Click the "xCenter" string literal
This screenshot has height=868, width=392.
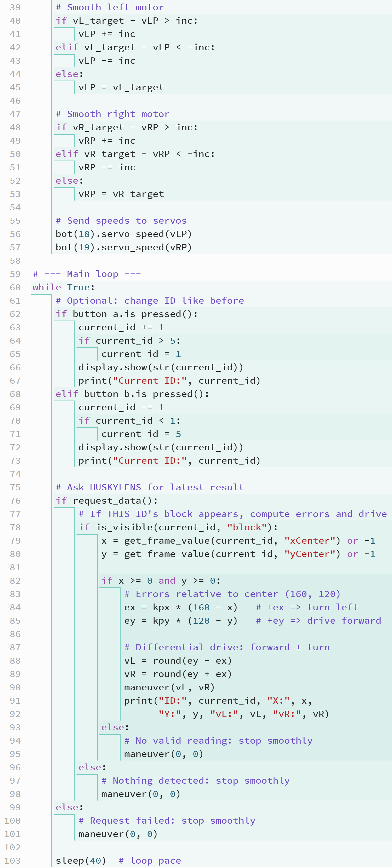point(310,541)
